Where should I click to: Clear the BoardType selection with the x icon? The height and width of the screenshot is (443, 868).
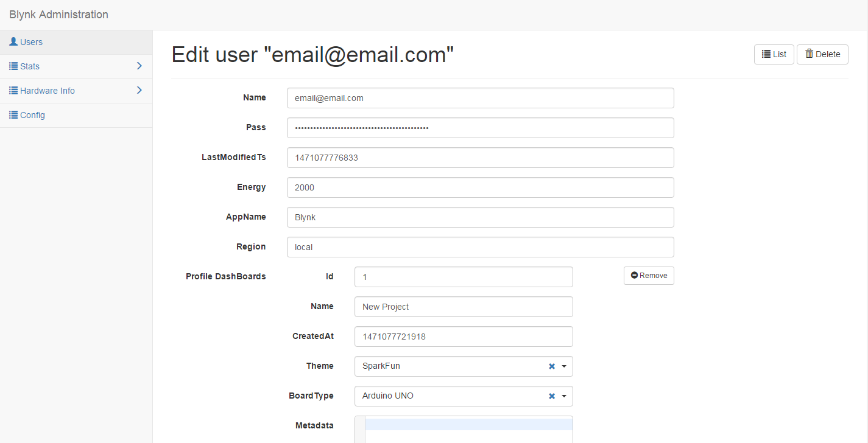pyautogui.click(x=552, y=396)
